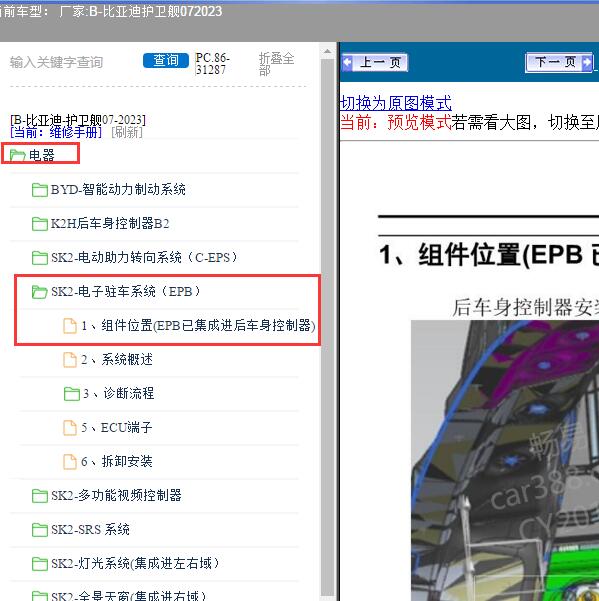Collapse SK2-电子驻车系统（EPB） node
The image size is (599, 601).
126,291
